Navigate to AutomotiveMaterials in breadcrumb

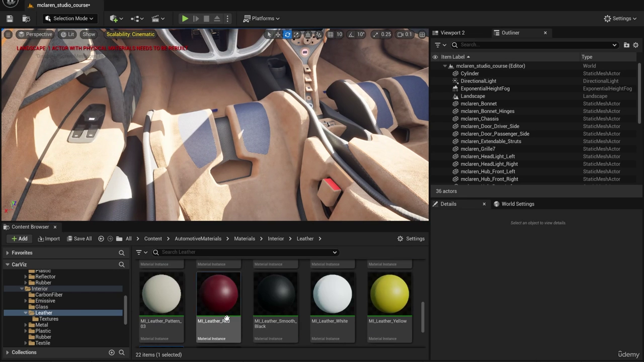pyautogui.click(x=198, y=239)
